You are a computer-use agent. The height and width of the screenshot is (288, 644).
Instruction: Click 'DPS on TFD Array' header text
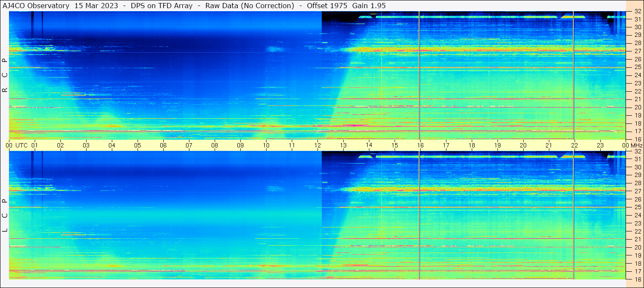164,6
